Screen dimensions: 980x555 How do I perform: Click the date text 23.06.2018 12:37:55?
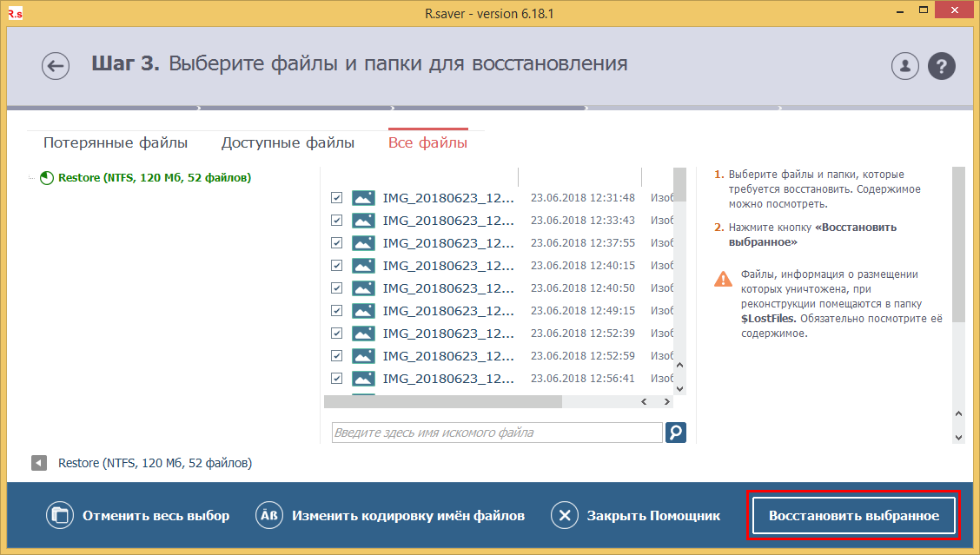point(582,243)
